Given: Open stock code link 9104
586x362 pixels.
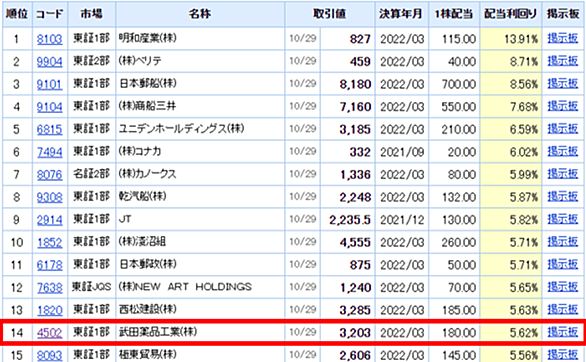Looking at the screenshot, I should tap(50, 107).
